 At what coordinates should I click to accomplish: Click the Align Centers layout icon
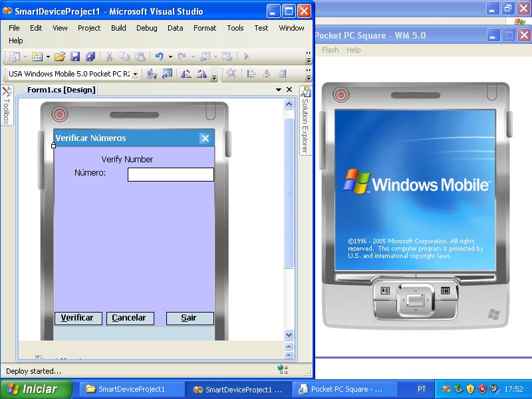click(x=267, y=74)
